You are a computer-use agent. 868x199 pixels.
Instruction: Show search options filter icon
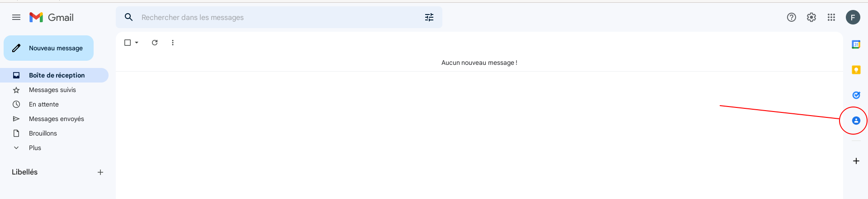click(x=429, y=17)
